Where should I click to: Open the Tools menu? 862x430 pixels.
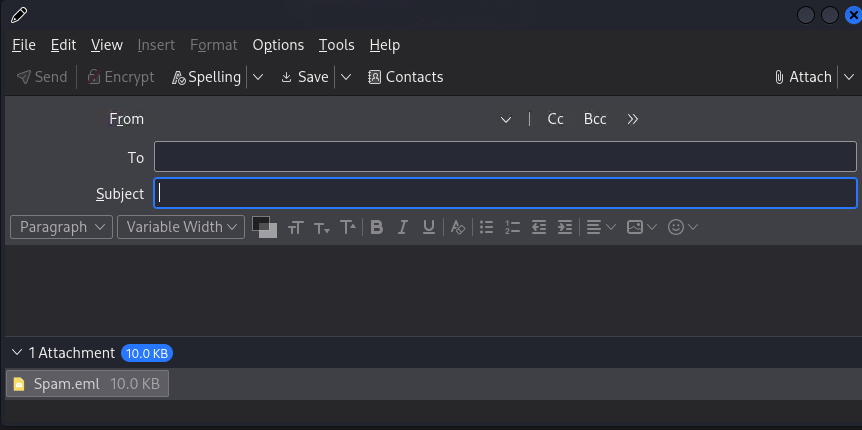coord(336,45)
